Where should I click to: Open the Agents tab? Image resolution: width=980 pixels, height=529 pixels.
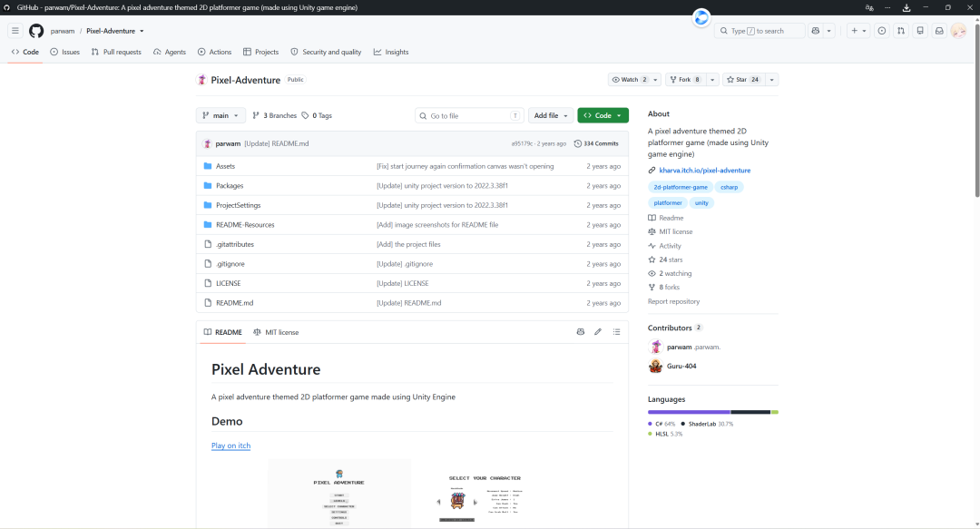tap(170, 52)
